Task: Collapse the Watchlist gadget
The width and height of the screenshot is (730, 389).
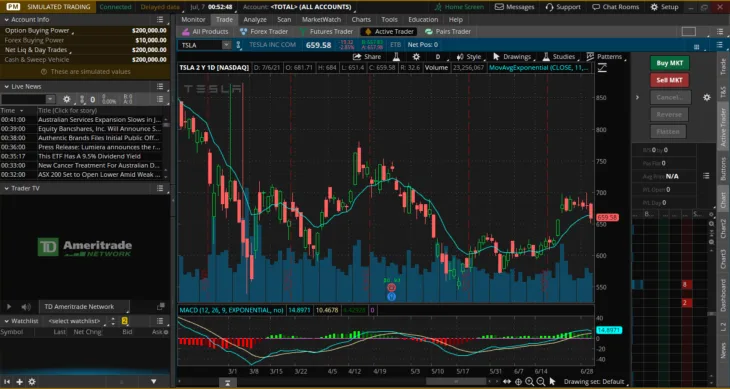Action: pos(7,321)
